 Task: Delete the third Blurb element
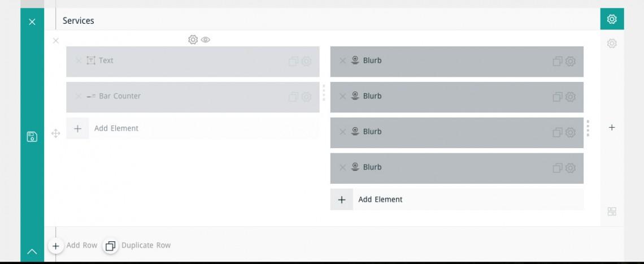click(342, 132)
